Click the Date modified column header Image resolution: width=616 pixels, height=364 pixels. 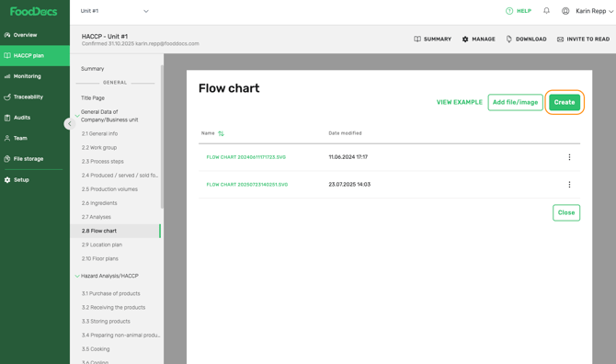(345, 133)
